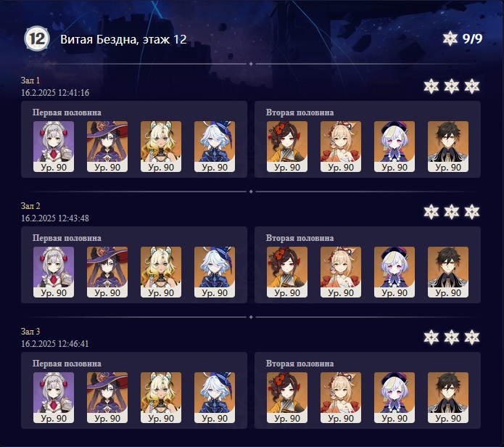Select Noelle portrait in Зал 1 first half
The image size is (504, 447).
point(54,147)
